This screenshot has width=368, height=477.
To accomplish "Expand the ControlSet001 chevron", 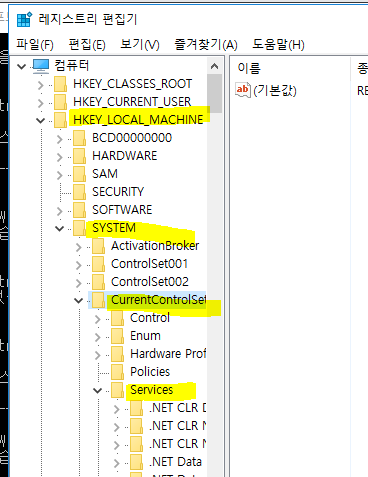I will pos(79,265).
